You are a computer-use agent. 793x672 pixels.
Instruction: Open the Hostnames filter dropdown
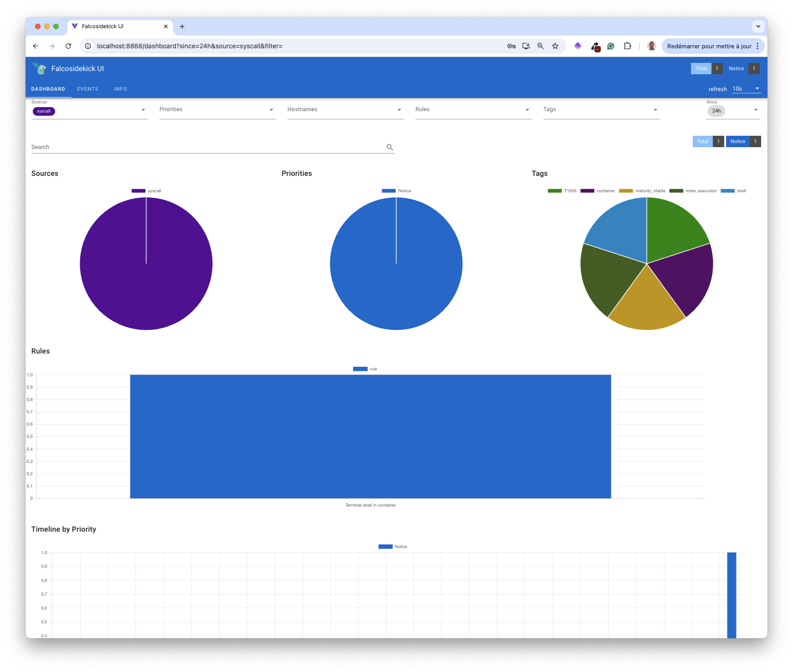[x=345, y=110]
